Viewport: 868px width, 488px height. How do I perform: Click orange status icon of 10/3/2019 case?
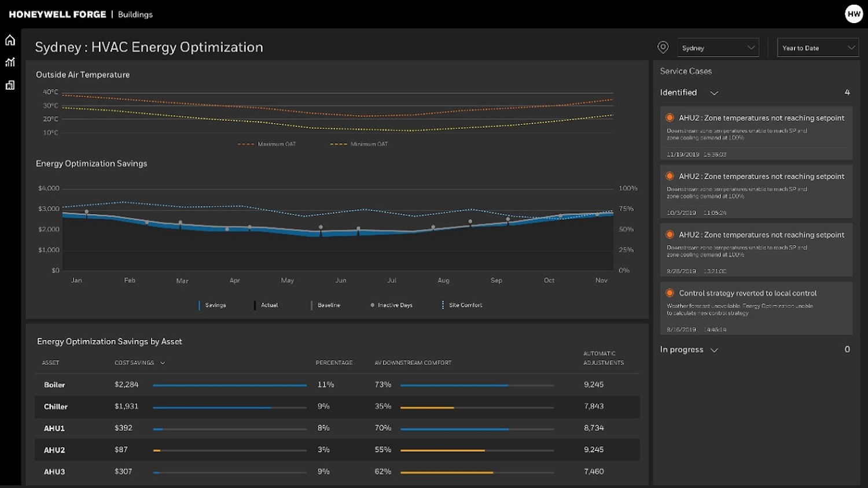coord(670,176)
